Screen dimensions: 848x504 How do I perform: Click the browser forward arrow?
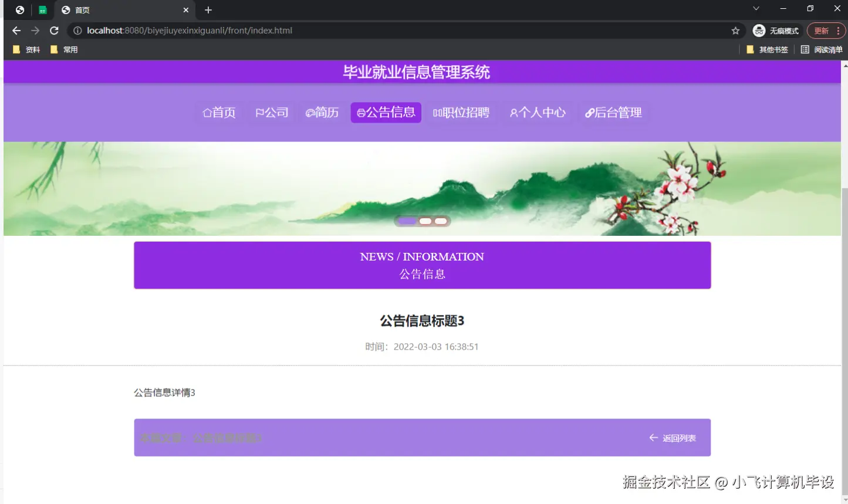[35, 31]
